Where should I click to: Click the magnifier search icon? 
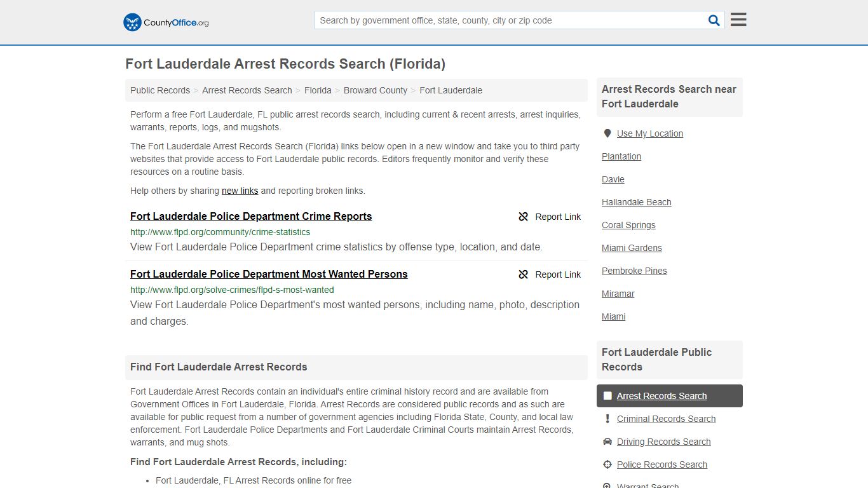click(x=714, y=20)
